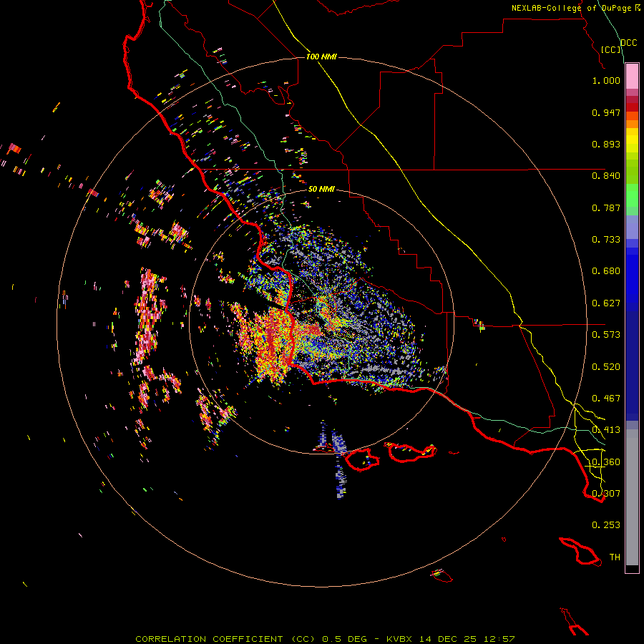Image resolution: width=644 pixels, height=644 pixels.
Task: Click the 100 NMI range ring label
Action: (x=321, y=57)
